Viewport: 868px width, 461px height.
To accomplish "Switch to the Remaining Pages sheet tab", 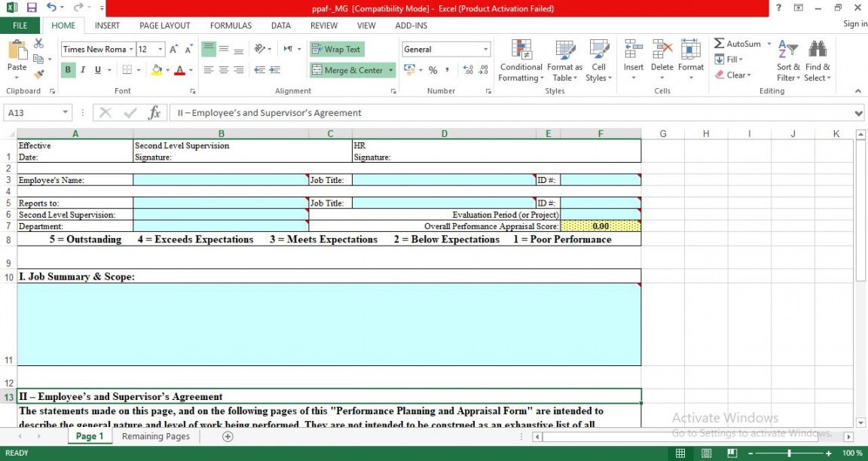I will pos(155,436).
